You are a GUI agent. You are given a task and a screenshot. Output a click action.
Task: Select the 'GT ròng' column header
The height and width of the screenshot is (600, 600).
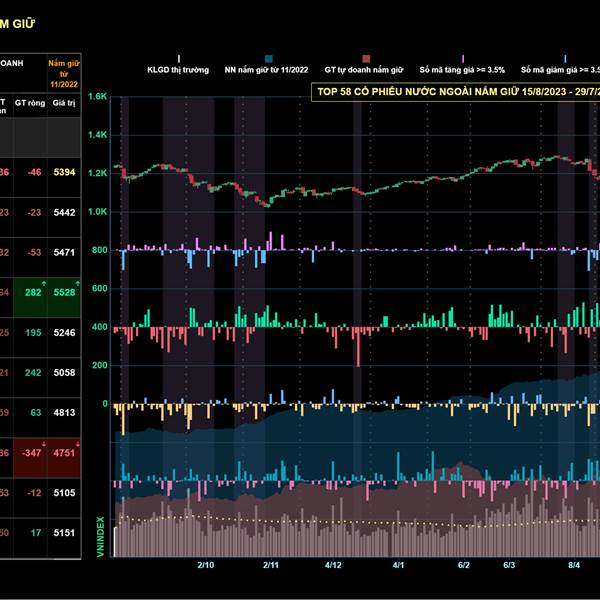30,103
